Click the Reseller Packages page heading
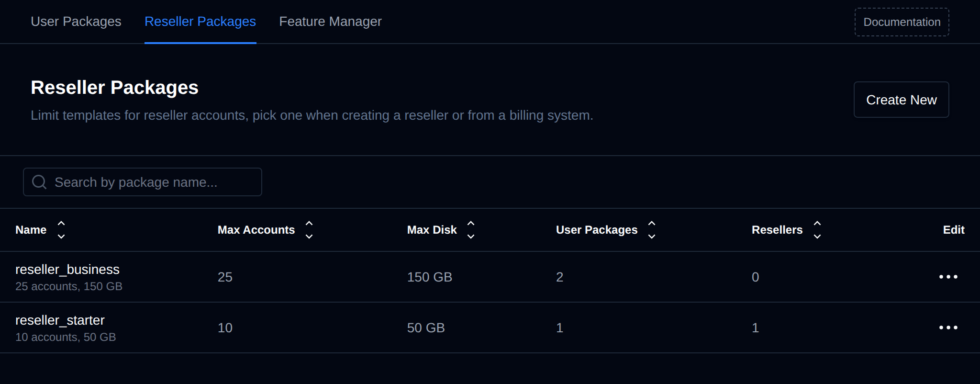Image resolution: width=980 pixels, height=384 pixels. [114, 88]
